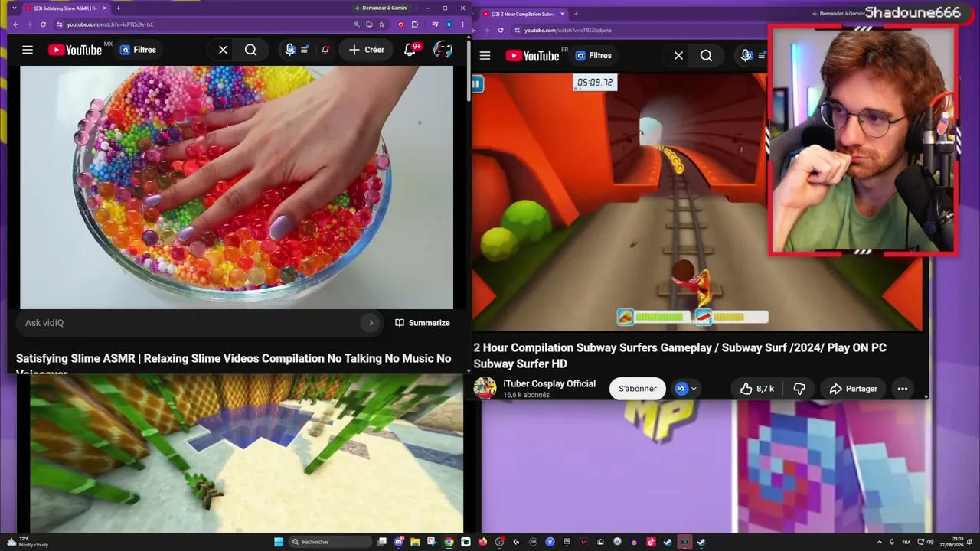Open the guide menu in the left YouTube window
This screenshot has width=980, height=551.
pos(28,50)
